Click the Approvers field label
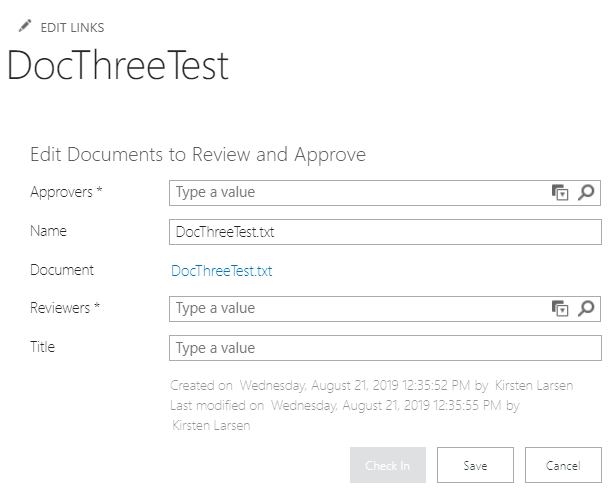The width and height of the screenshot is (614, 492). point(66,192)
